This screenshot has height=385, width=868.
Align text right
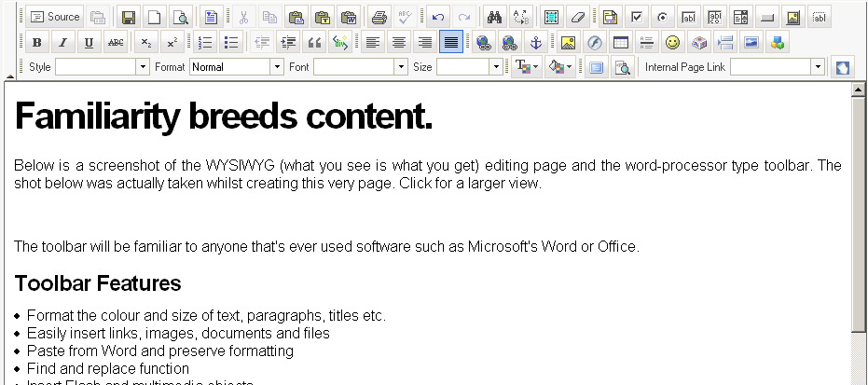click(424, 42)
